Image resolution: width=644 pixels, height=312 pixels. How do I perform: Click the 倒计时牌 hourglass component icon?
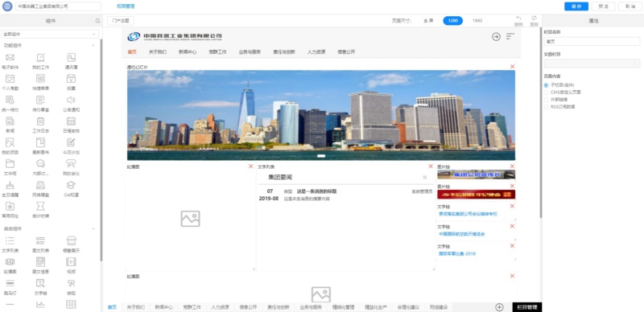pyautogui.click(x=40, y=206)
